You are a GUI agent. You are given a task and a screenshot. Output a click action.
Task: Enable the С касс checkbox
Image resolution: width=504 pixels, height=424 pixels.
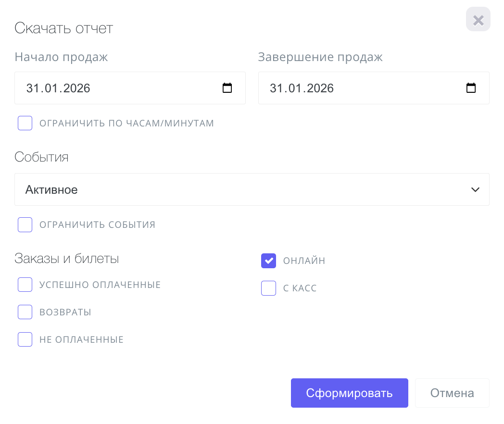268,288
